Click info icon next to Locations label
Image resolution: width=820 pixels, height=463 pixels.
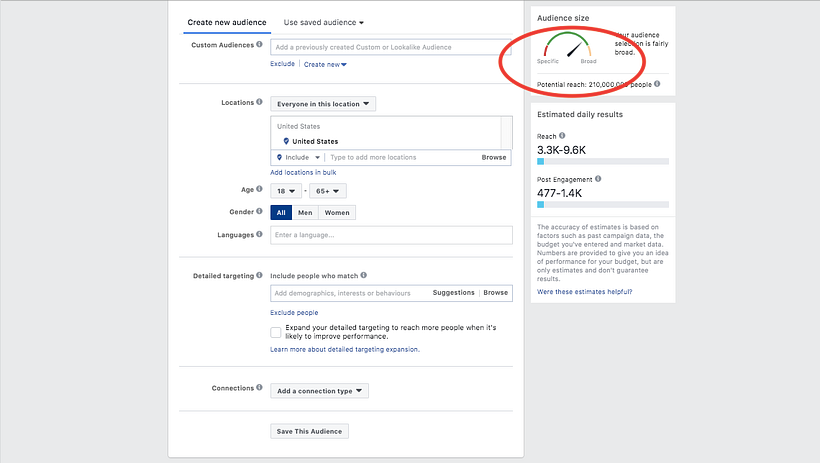tap(259, 102)
